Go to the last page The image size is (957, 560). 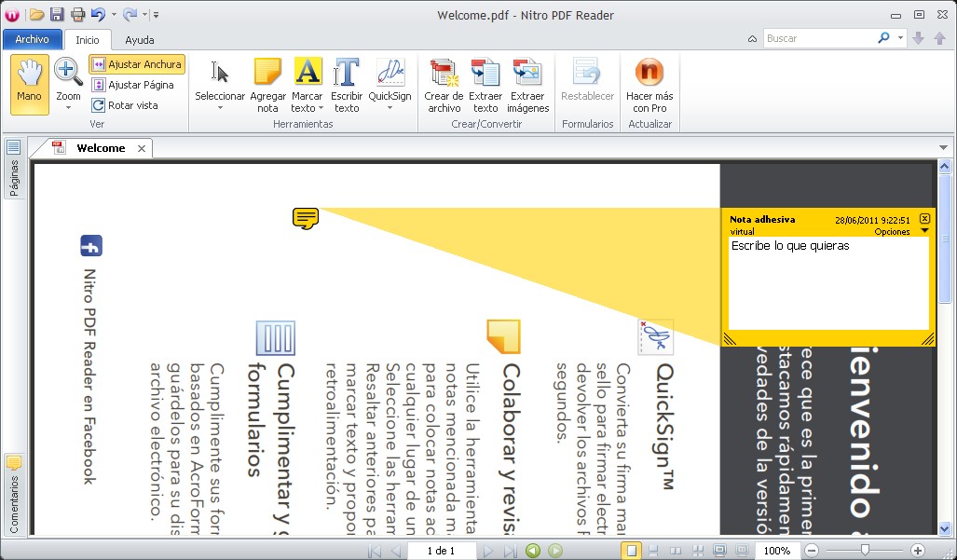511,551
